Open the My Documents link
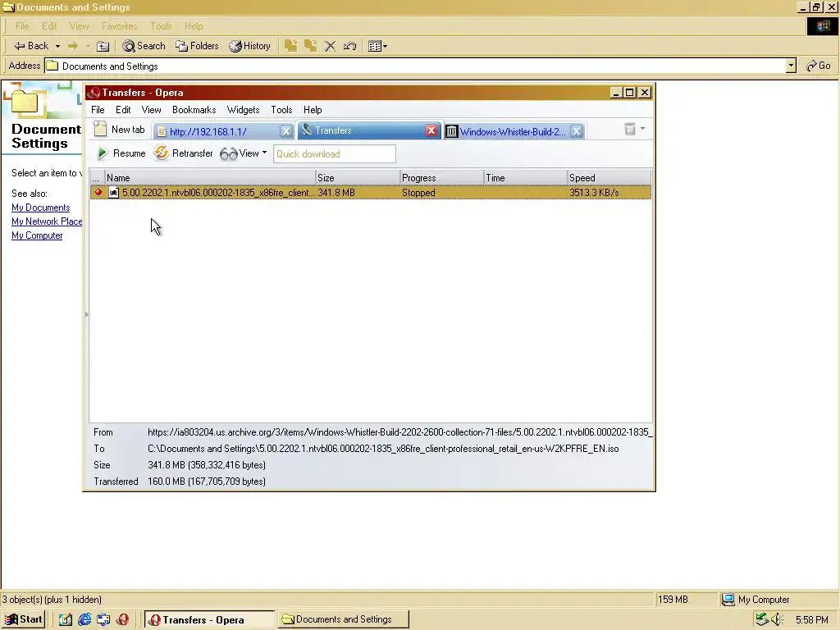The width and height of the screenshot is (840, 630). click(x=41, y=208)
